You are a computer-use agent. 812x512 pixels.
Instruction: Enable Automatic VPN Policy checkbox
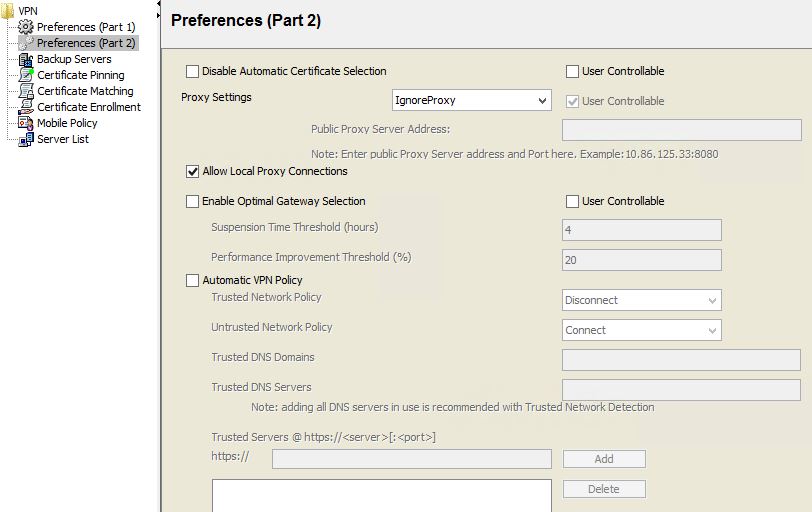[x=192, y=281]
